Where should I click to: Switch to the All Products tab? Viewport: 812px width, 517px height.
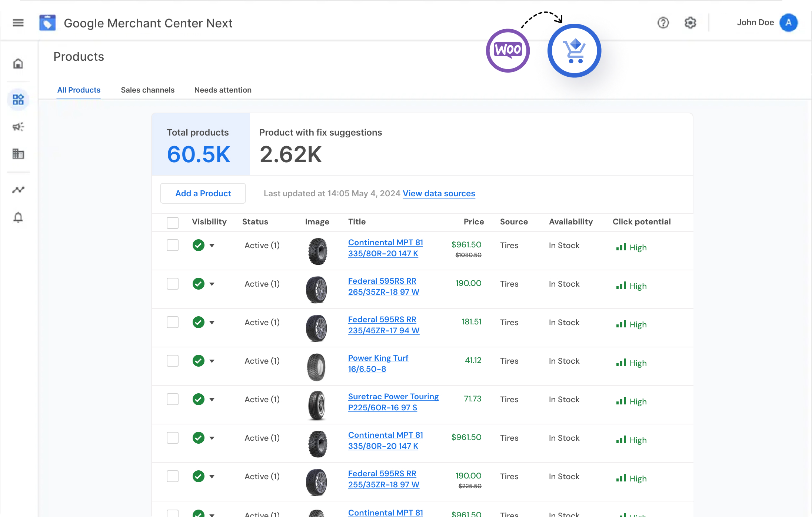[x=79, y=90]
